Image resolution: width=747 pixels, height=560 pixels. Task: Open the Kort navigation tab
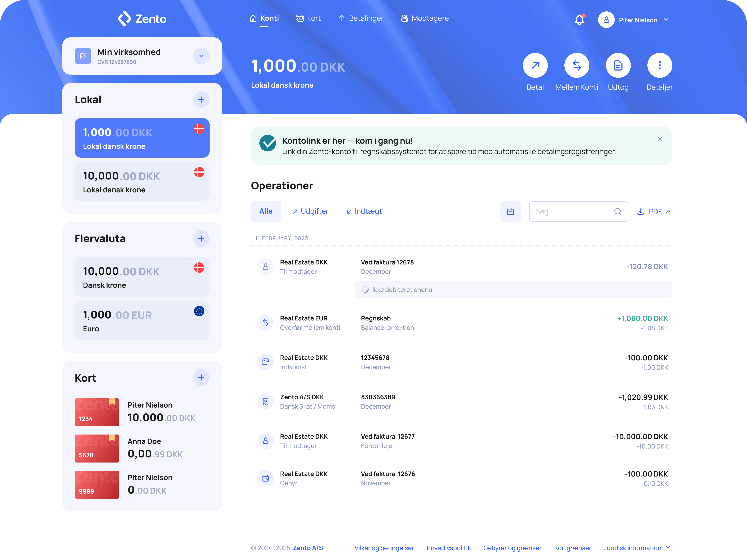(x=308, y=18)
